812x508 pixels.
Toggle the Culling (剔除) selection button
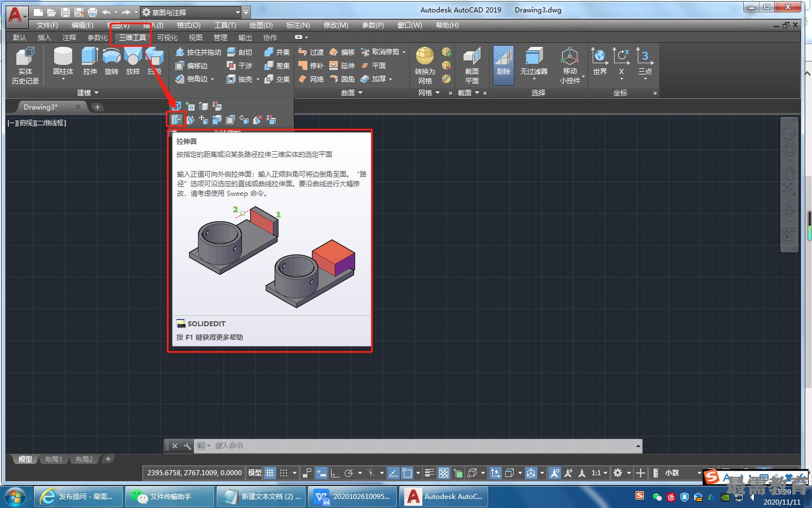point(504,65)
